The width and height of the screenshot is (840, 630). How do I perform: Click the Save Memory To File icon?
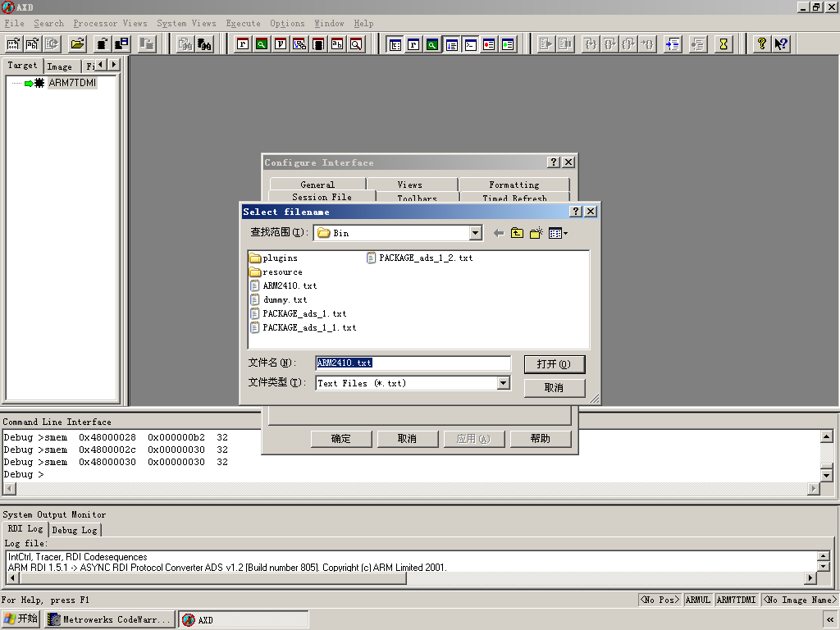point(121,44)
